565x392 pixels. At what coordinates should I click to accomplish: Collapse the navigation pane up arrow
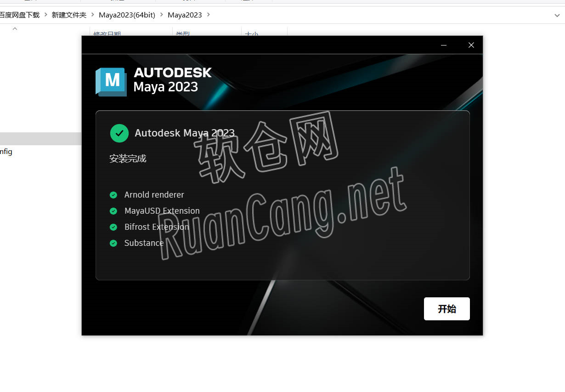click(15, 29)
